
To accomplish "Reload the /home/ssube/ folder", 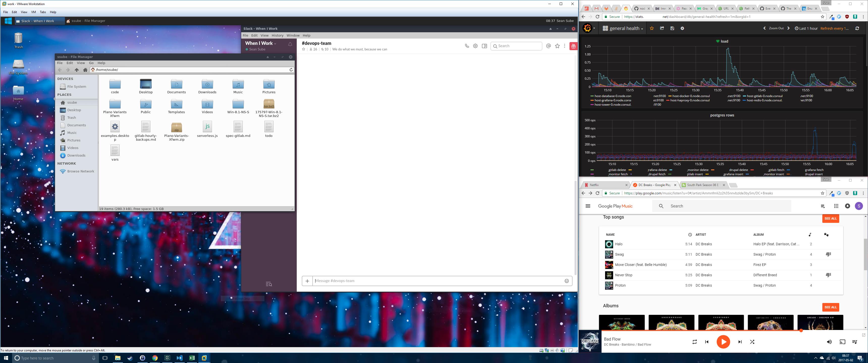I will [x=291, y=70].
